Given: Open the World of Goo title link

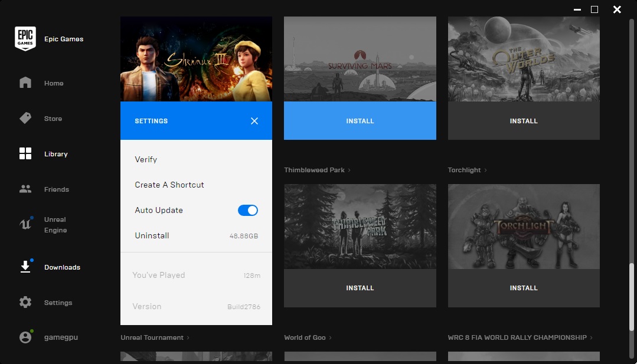Looking at the screenshot, I should pyautogui.click(x=305, y=337).
